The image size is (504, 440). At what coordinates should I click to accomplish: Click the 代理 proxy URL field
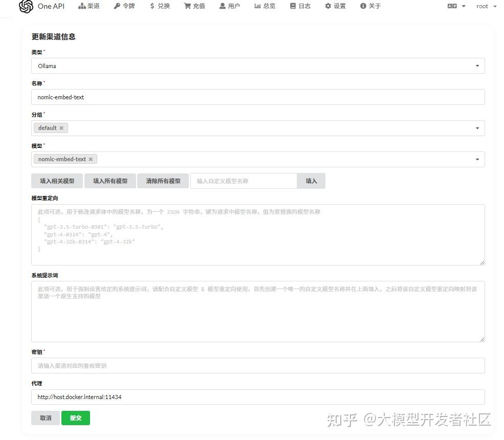coord(258,397)
